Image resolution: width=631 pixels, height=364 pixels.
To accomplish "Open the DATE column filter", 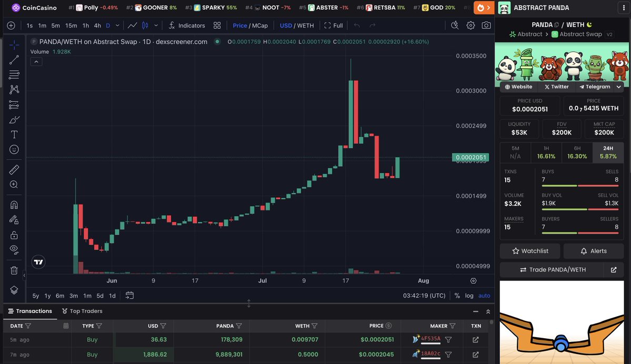I will [28, 326].
